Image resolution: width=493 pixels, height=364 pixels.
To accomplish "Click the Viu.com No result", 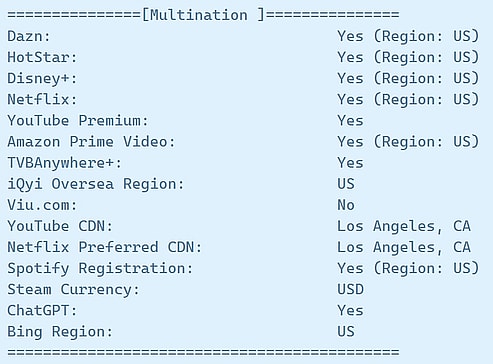I will point(346,205).
